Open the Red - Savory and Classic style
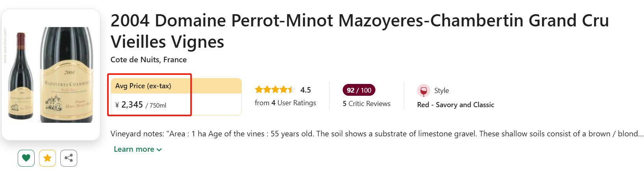 [455, 105]
